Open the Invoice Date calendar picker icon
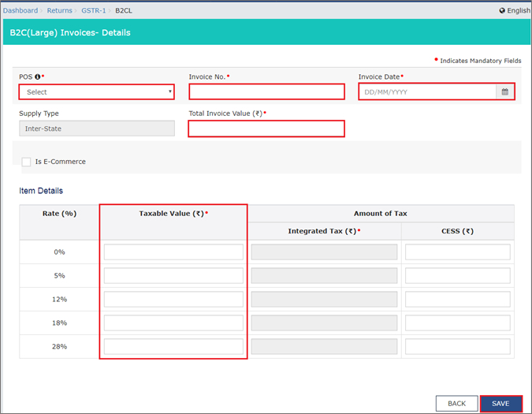The image size is (532, 414). pos(505,91)
